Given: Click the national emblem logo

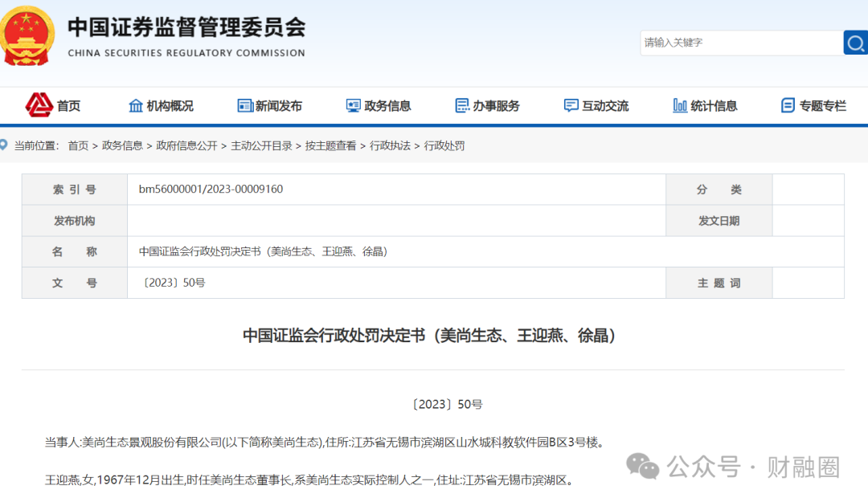Looking at the screenshot, I should click(x=27, y=36).
